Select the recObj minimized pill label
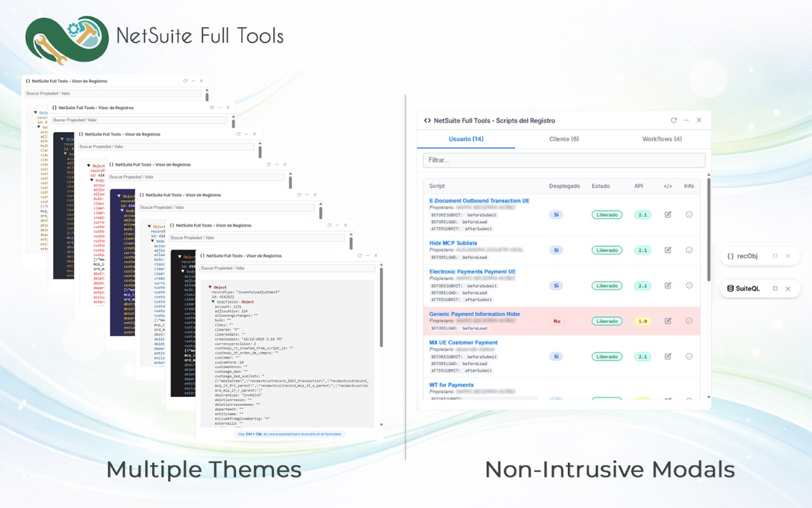 tap(747, 256)
